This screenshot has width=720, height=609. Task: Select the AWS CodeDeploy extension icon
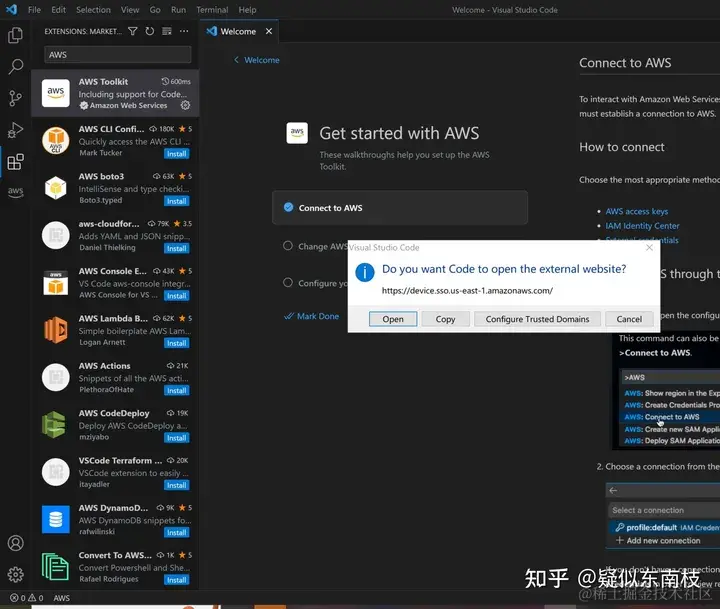(56, 424)
